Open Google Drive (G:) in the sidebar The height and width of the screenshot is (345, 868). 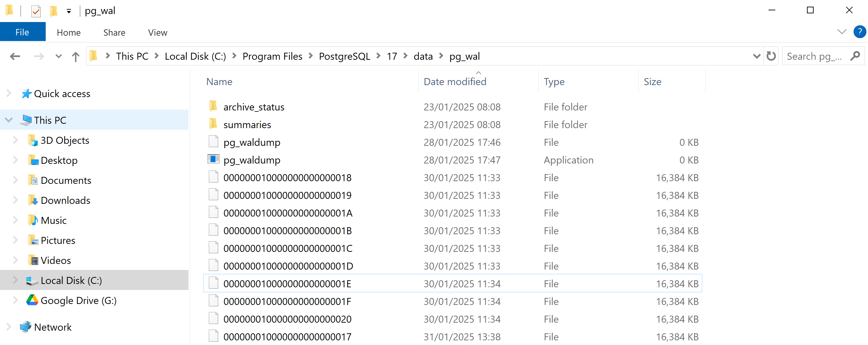pos(78,301)
